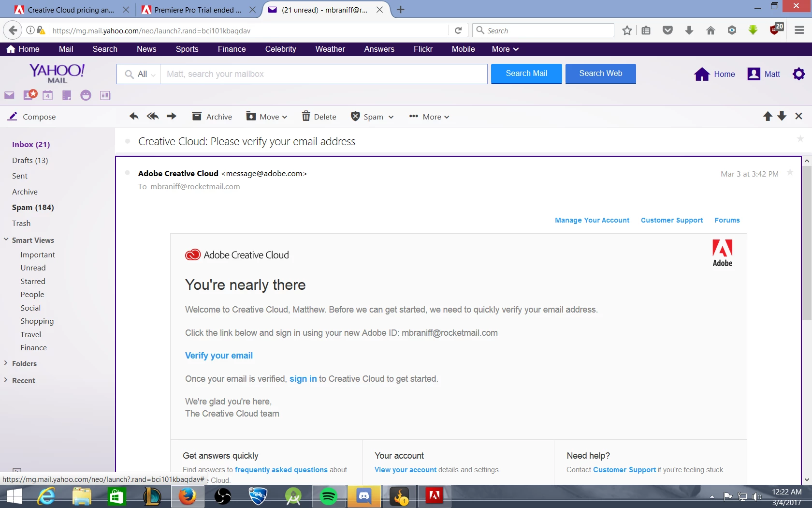Open the Inbox (21) folder

[31, 144]
